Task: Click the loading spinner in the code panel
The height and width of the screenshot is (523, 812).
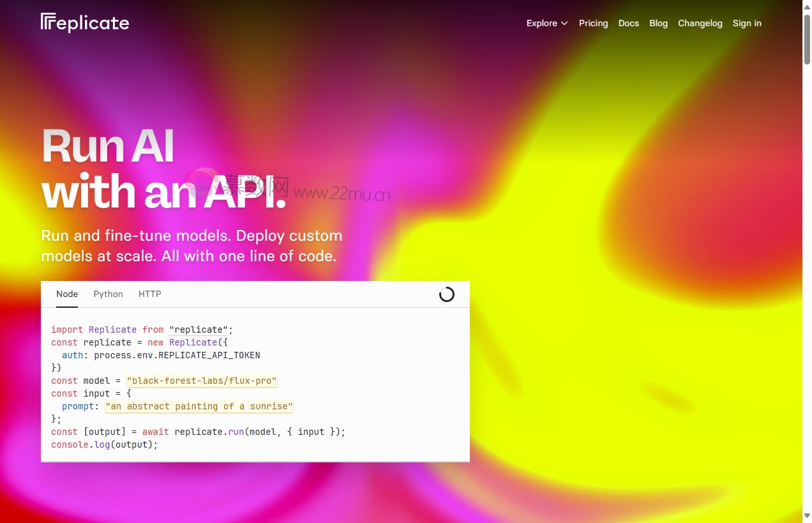Action: [446, 294]
